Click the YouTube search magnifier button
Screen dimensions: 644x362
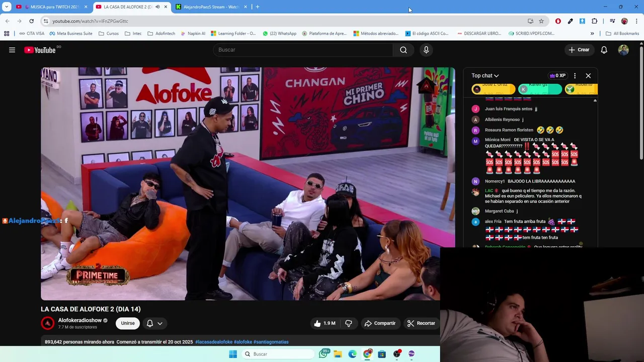point(404,50)
